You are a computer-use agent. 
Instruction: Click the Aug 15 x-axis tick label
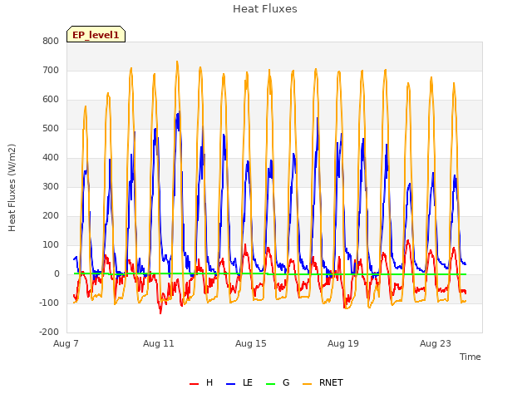tap(251, 343)
